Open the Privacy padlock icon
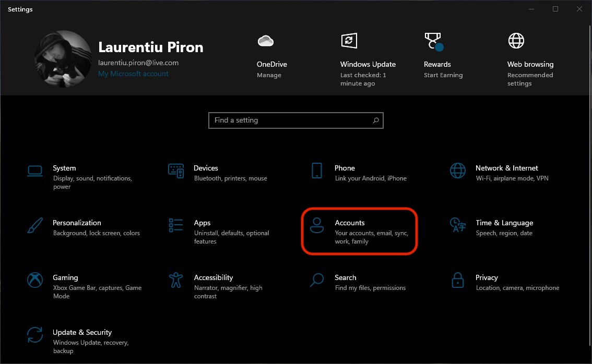 tap(458, 280)
